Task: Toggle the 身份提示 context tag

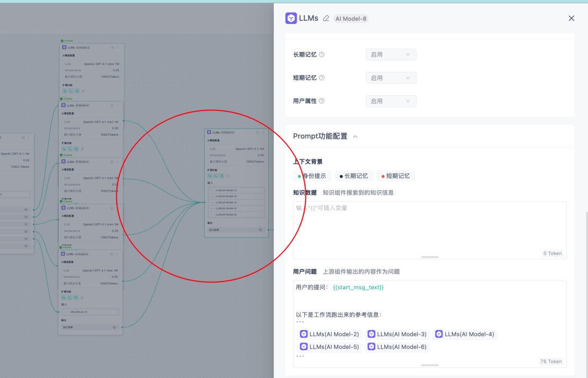Action: [312, 176]
